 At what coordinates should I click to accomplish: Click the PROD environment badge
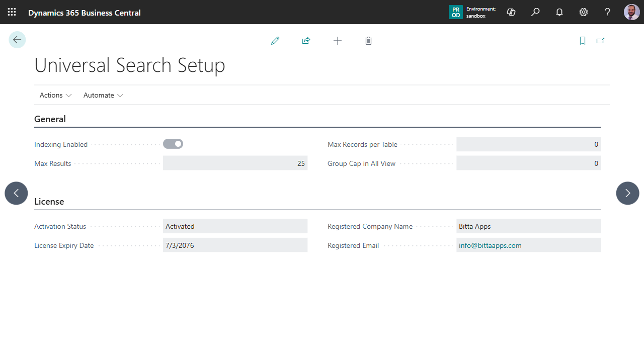(x=455, y=12)
